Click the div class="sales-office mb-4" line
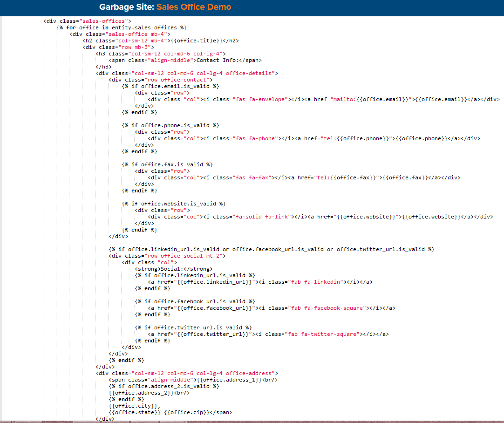The image size is (504, 423). pyautogui.click(x=120, y=34)
